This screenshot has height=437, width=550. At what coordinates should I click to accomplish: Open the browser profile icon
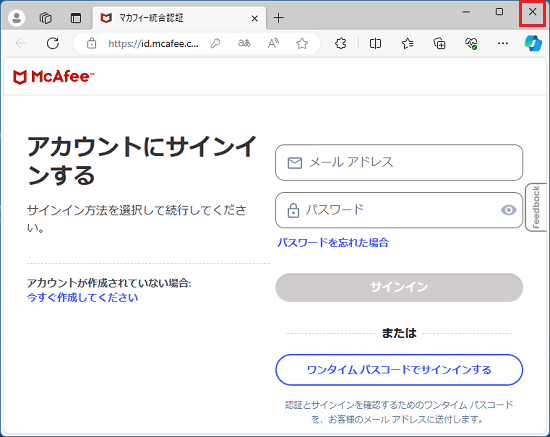point(16,18)
